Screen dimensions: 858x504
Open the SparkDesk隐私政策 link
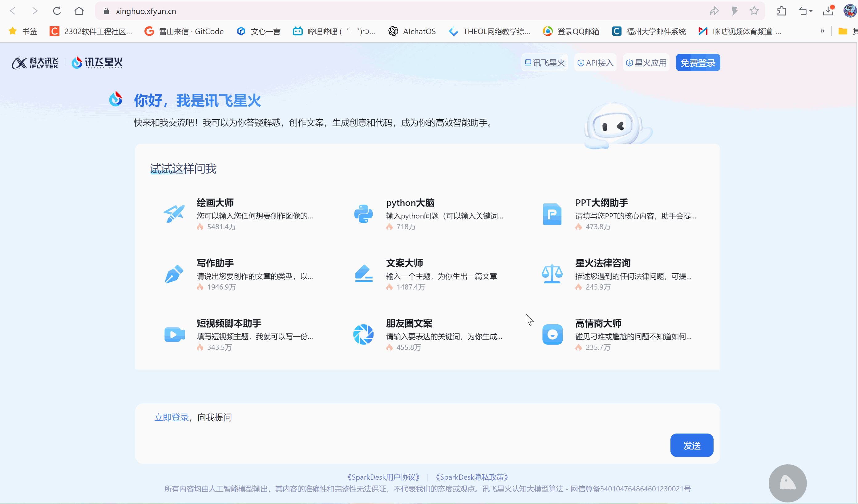(472, 477)
